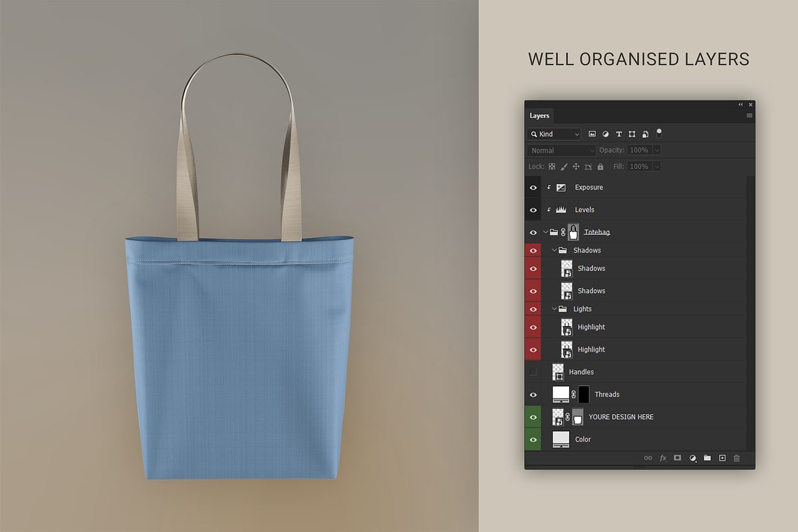Image resolution: width=798 pixels, height=532 pixels.
Task: Filter layers by adjustment layer icon
Action: [605, 134]
